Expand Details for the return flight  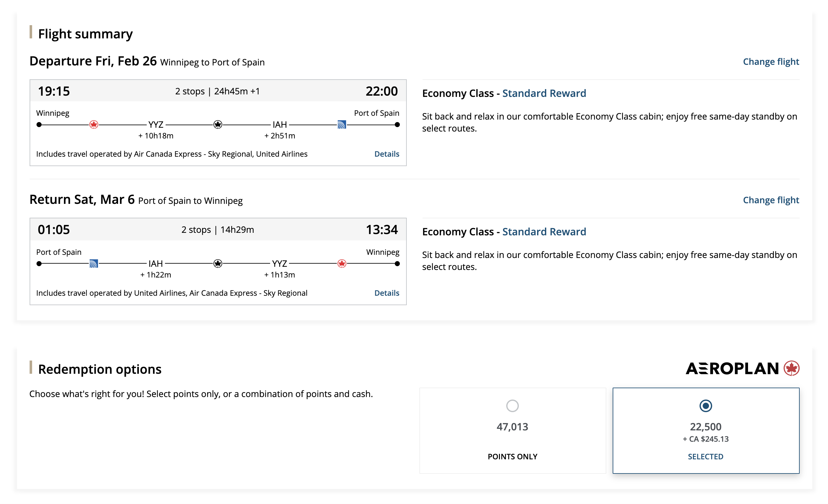[x=386, y=293]
